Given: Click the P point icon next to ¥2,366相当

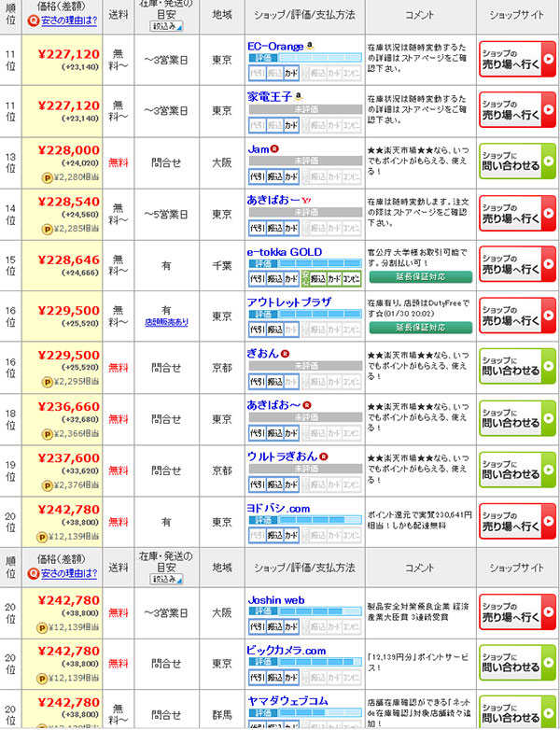Looking at the screenshot, I should (x=47, y=434).
